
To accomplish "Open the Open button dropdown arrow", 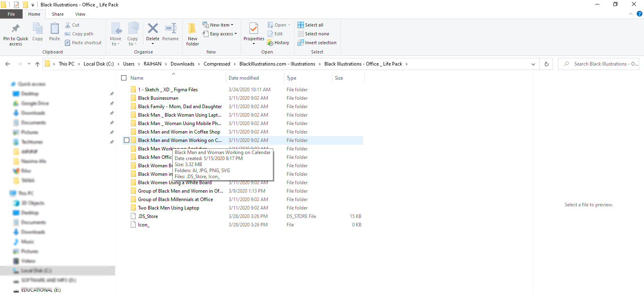I will [289, 25].
